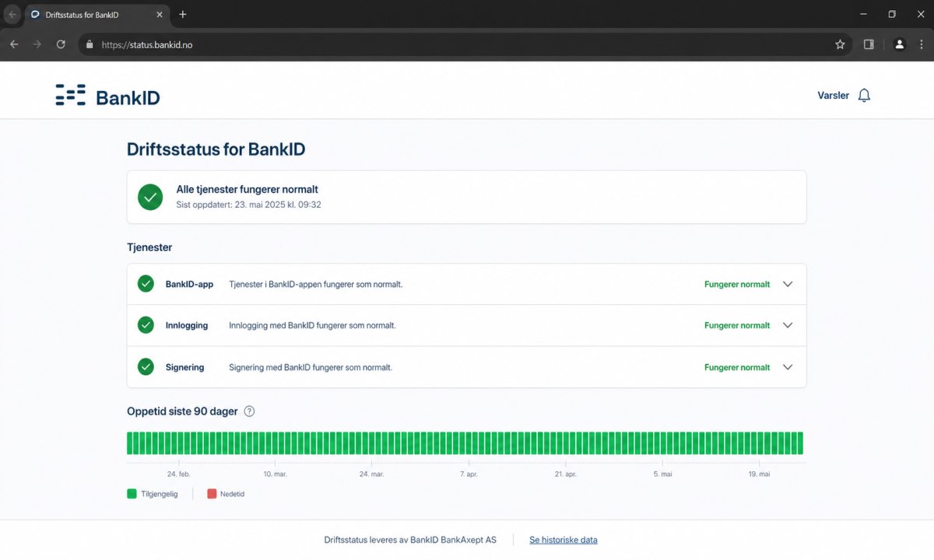Click the green check icon for Signering
Screen dimensions: 934x560
click(x=146, y=367)
